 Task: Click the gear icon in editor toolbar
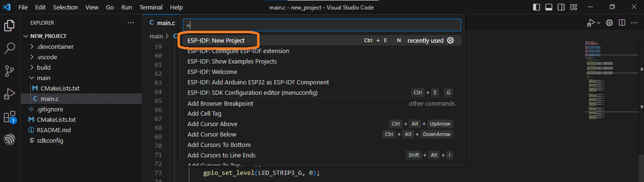click(610, 23)
